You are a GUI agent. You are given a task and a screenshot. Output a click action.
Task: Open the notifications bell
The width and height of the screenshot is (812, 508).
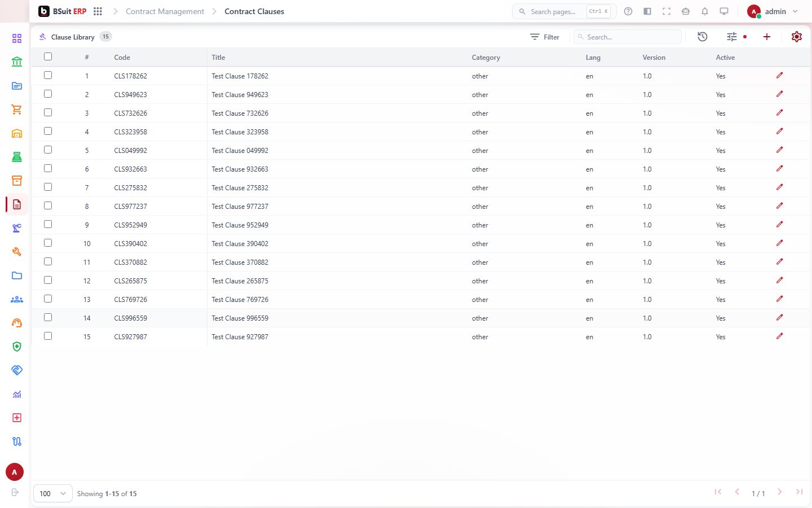tap(705, 11)
